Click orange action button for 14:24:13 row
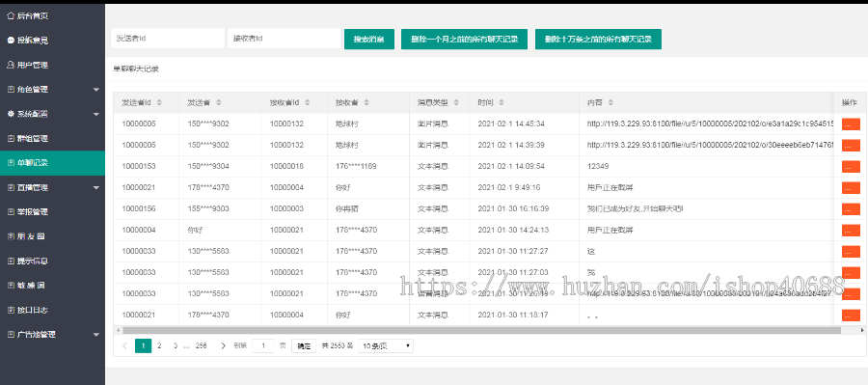The width and height of the screenshot is (868, 385). [x=851, y=230]
